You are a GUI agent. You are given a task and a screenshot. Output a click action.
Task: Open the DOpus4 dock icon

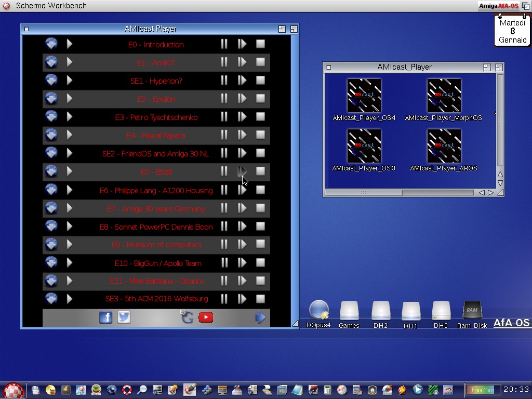318,311
